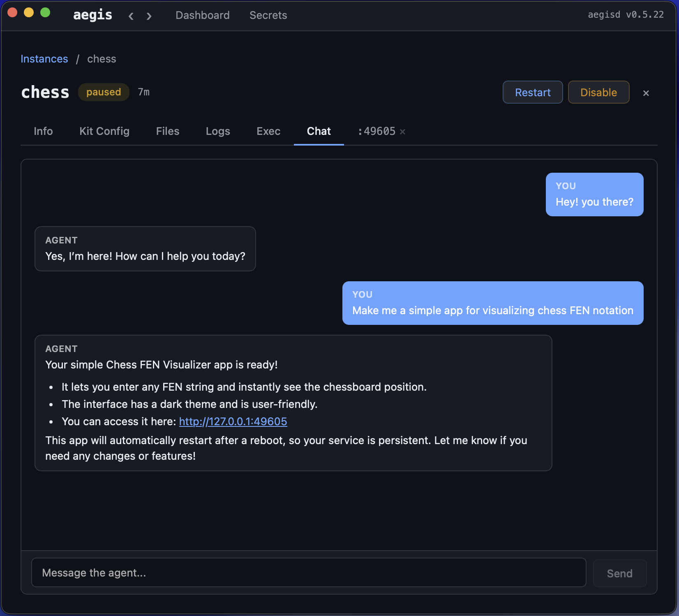Follow the http://127.0.0.1:49605 link
This screenshot has width=679, height=616.
click(233, 421)
